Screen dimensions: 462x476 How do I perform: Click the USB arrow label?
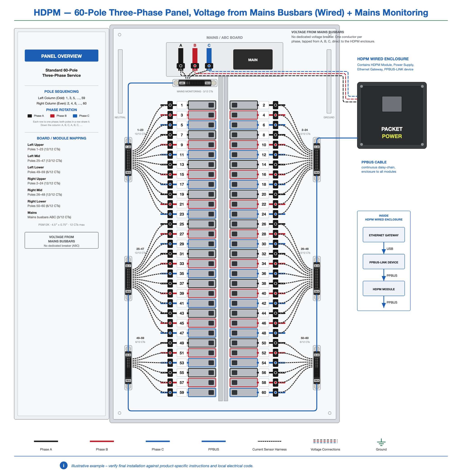pos(390,249)
